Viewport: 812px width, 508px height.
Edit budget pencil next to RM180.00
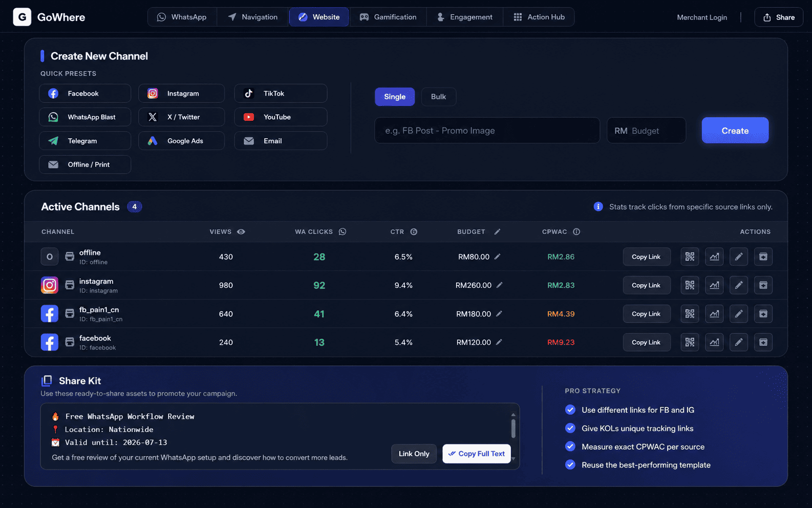coord(499,314)
